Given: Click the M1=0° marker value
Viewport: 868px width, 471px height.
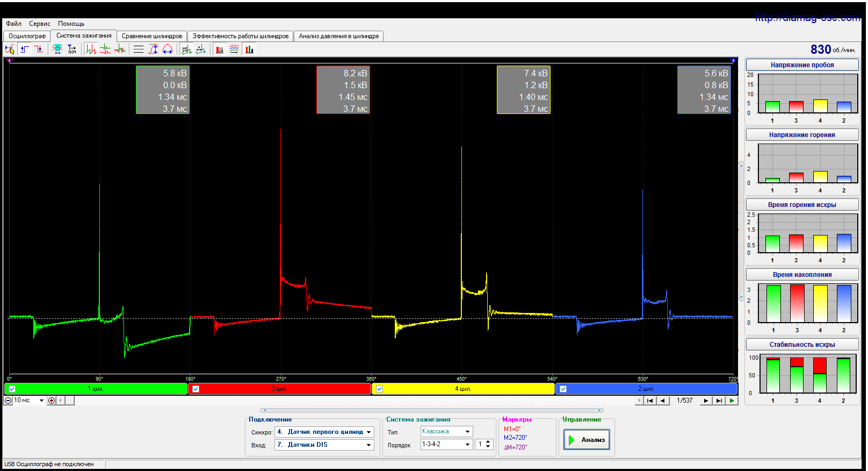Looking at the screenshot, I should [512, 429].
